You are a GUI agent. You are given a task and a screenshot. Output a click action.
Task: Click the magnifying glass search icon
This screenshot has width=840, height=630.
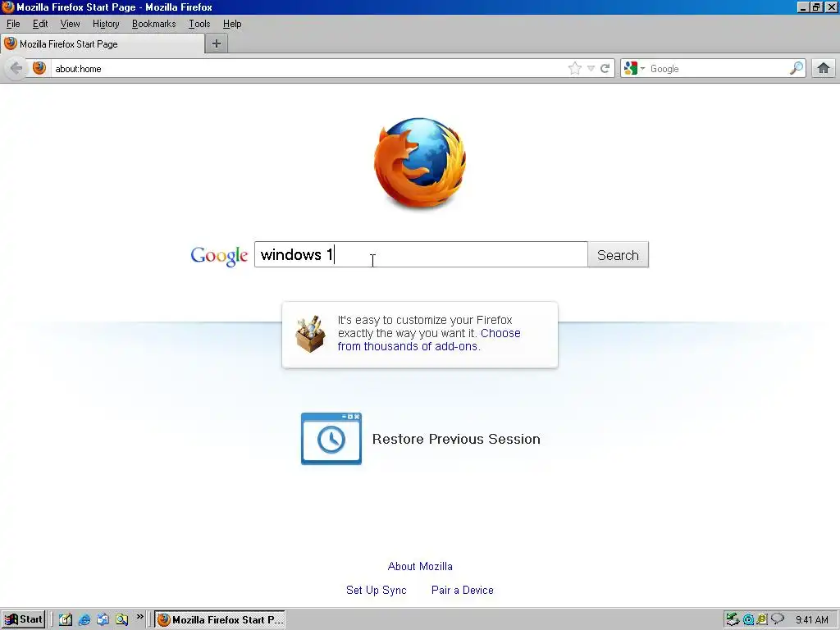(x=796, y=68)
